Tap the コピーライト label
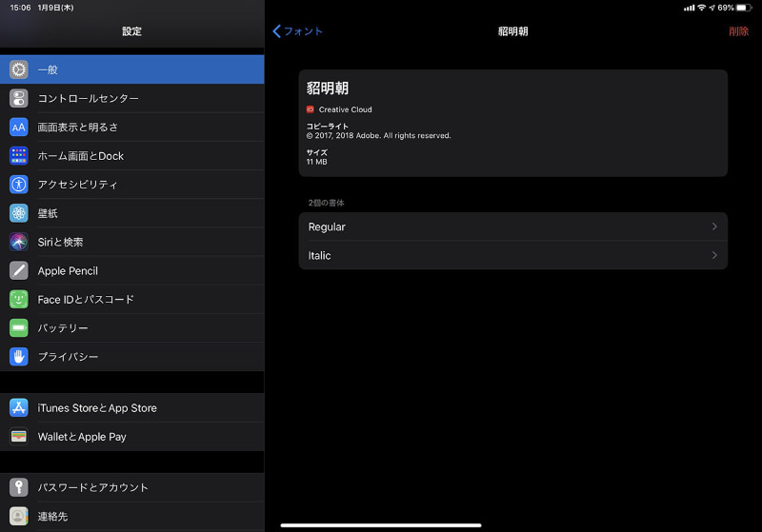Viewport: 762px width, 532px height. pyautogui.click(x=327, y=127)
